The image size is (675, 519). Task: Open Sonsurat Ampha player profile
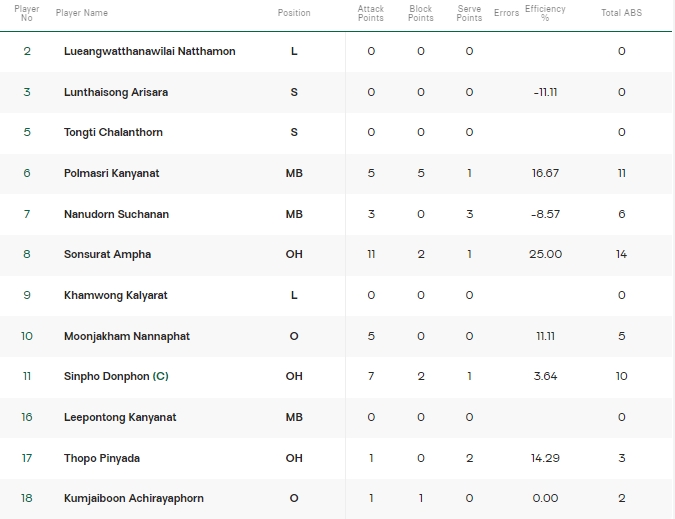click(108, 254)
